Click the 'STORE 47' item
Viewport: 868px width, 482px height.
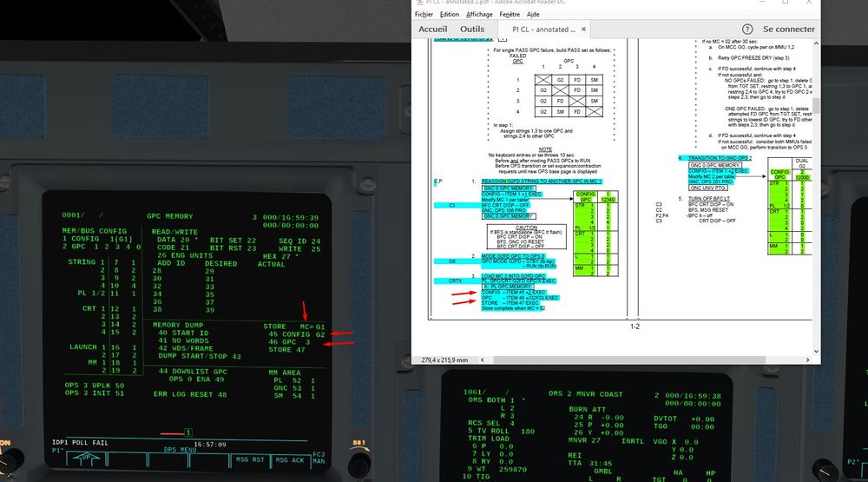coord(286,350)
